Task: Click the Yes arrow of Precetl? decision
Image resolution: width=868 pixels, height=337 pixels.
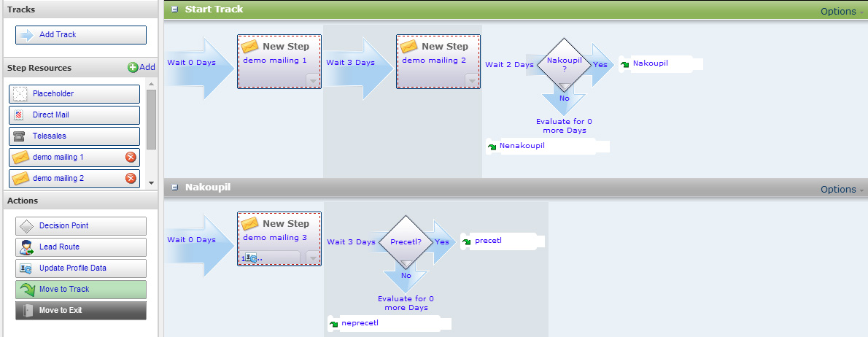Action: click(x=442, y=242)
